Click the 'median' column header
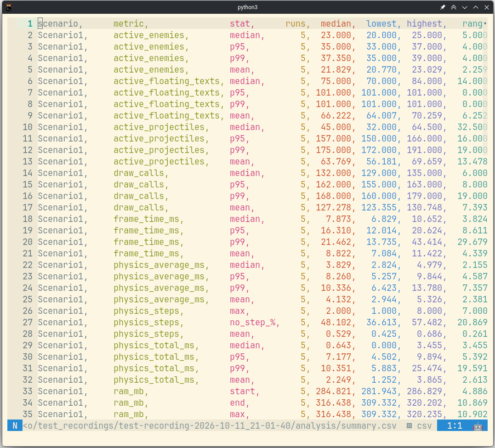 click(x=336, y=24)
